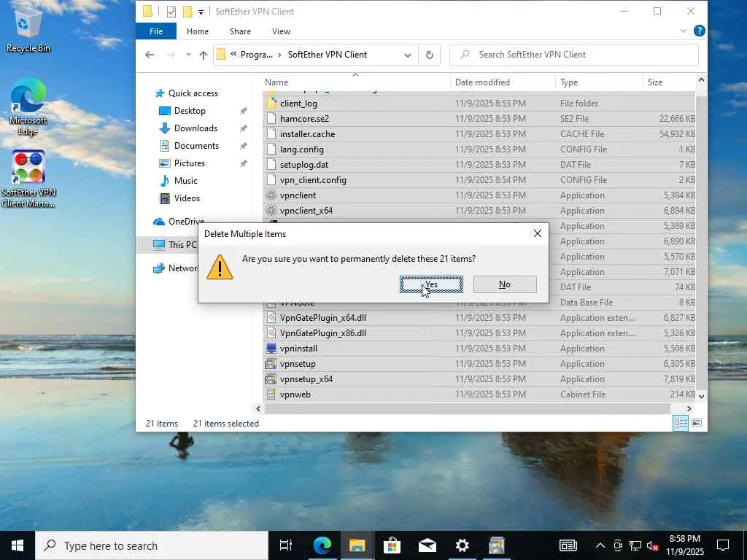Open Mail app from the taskbar

(427, 545)
